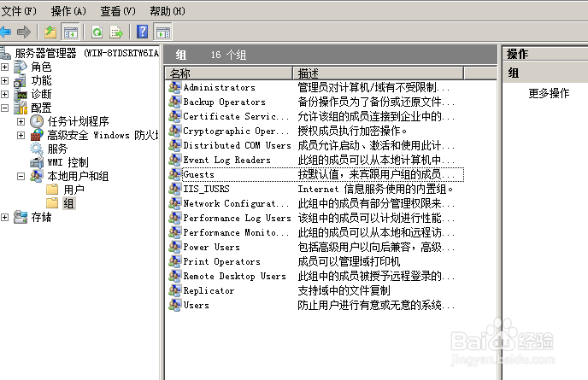The height and width of the screenshot is (380, 588).
Task: Open the 操作(A) menu
Action: pyautogui.click(x=68, y=11)
